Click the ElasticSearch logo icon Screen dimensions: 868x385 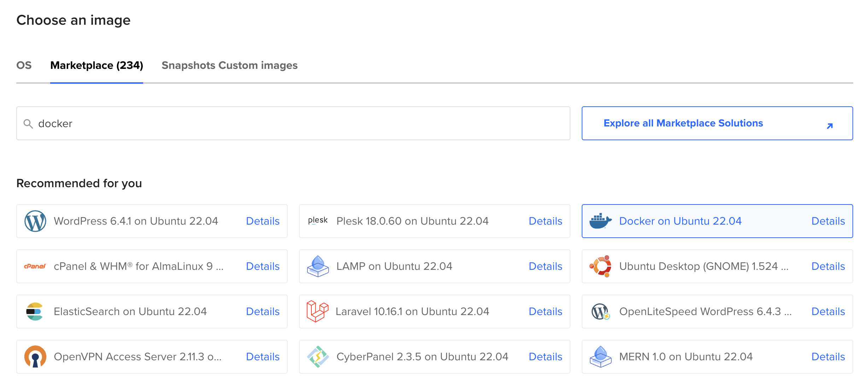coord(34,312)
